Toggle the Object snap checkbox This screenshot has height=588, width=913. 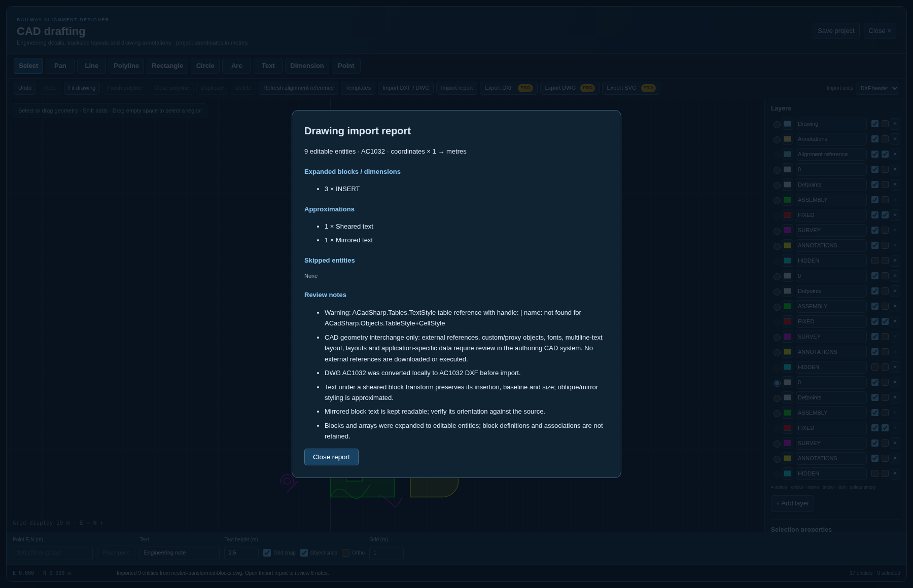tap(304, 553)
